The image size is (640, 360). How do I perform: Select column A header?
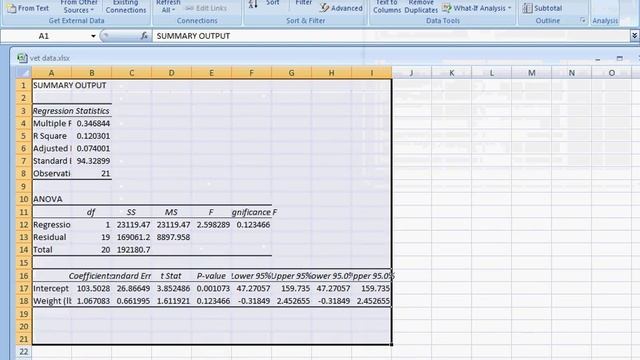tap(51, 73)
